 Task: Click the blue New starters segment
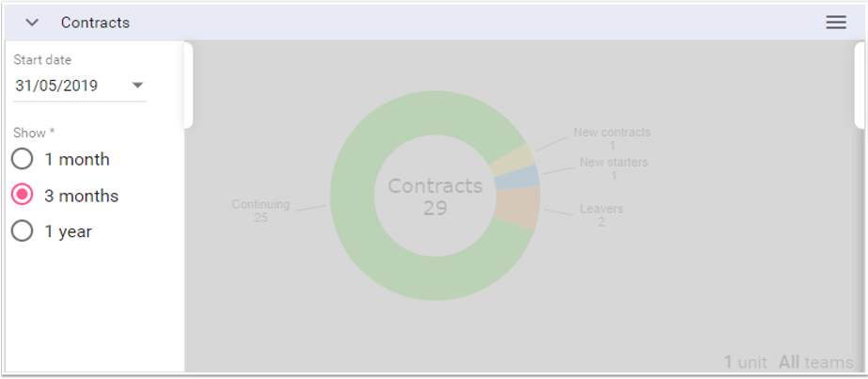click(529, 177)
